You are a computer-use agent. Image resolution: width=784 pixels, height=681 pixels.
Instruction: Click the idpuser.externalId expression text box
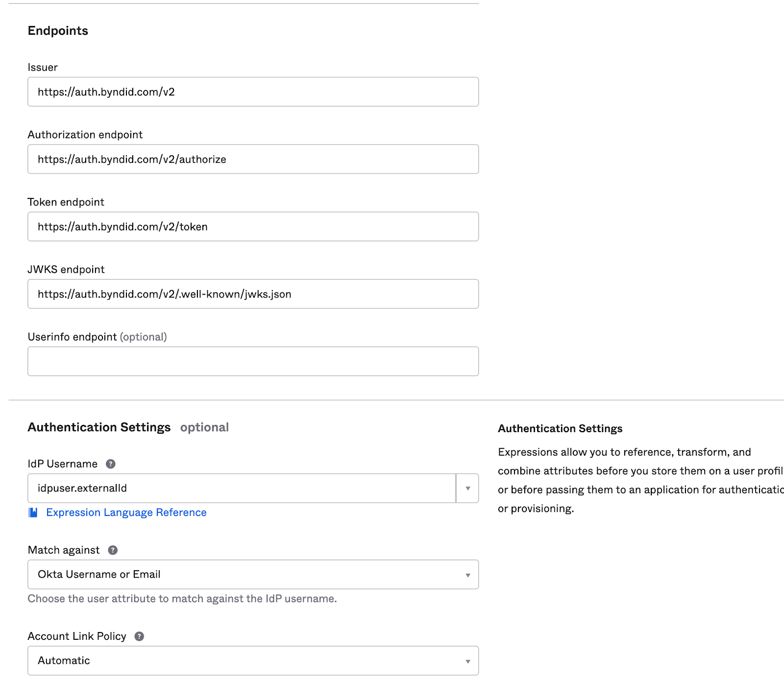click(x=242, y=488)
